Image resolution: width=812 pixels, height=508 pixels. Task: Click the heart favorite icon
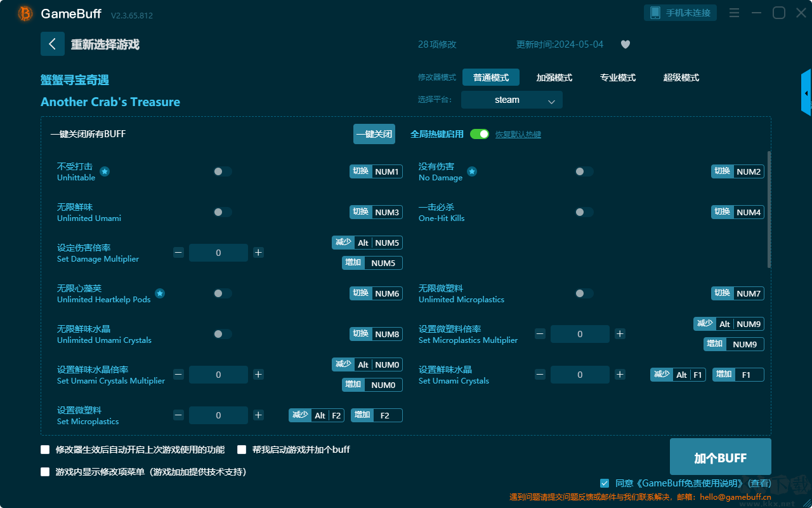(625, 44)
